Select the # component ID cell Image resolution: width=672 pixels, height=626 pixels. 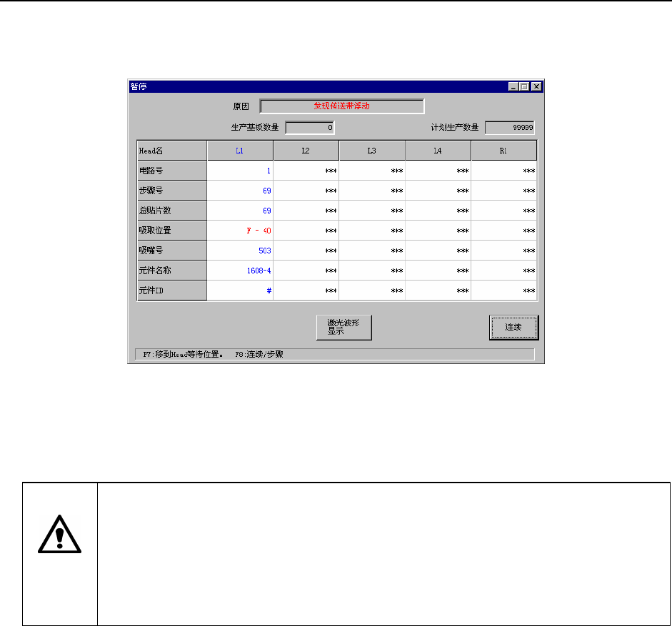[x=240, y=291]
